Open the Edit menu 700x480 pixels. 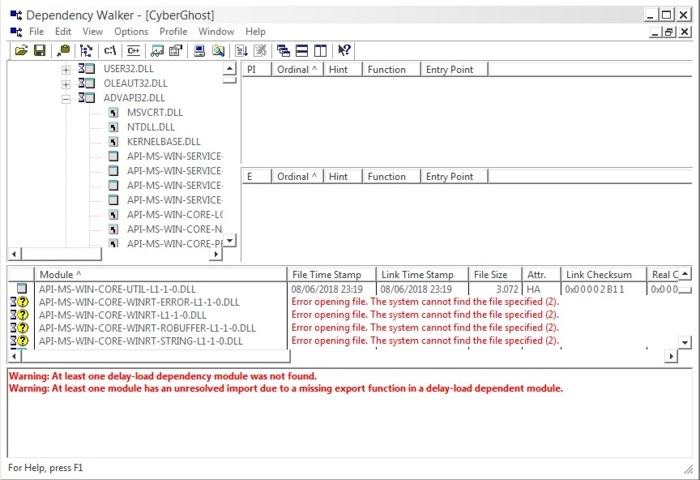pos(63,32)
